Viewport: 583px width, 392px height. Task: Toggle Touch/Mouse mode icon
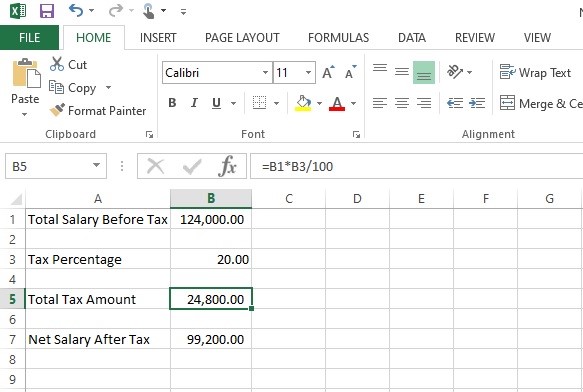(149, 11)
